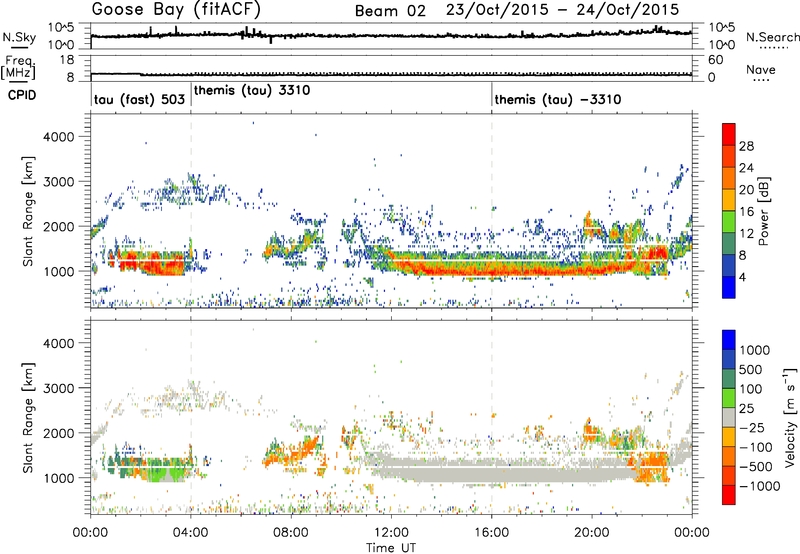
Task: Click the 60 tick on the Nave axis
Action: coord(715,60)
